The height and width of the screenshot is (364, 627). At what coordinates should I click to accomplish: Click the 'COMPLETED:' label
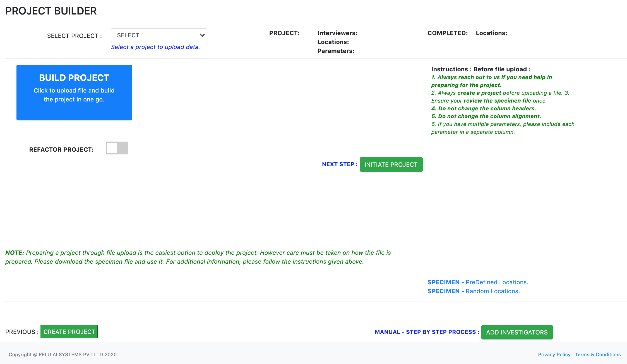point(448,33)
